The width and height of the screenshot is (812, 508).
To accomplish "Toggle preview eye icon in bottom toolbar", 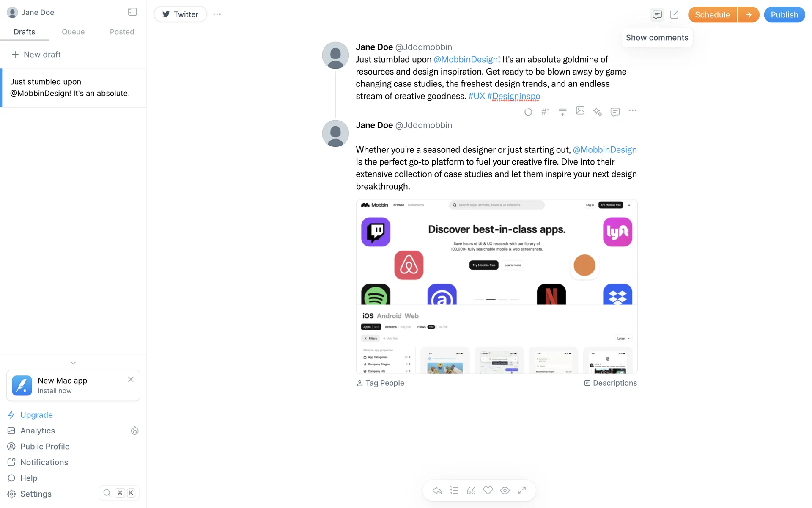I will (505, 491).
